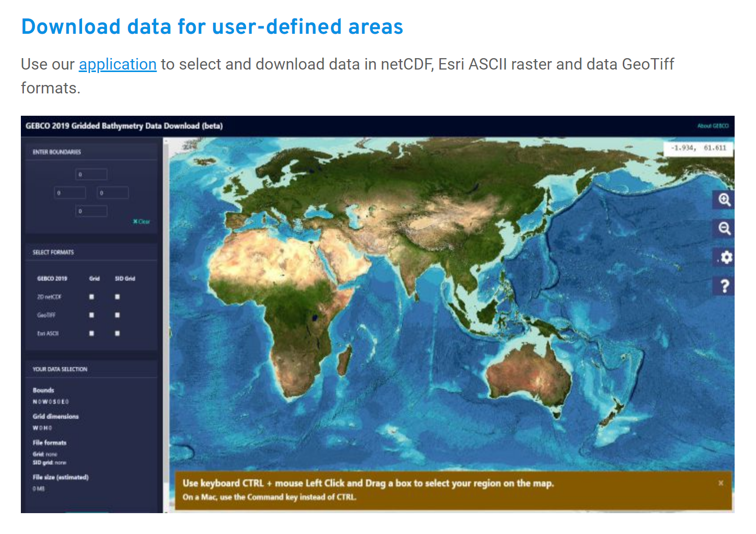Click the 'YOUR DATA SELECTION' panel header
This screenshot has height=534, width=756.
60,369
